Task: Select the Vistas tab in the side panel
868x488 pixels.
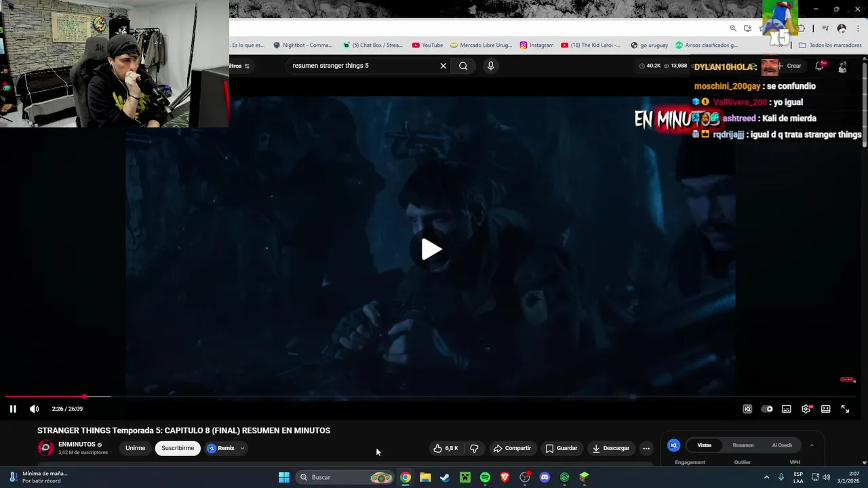Action: pyautogui.click(x=705, y=445)
